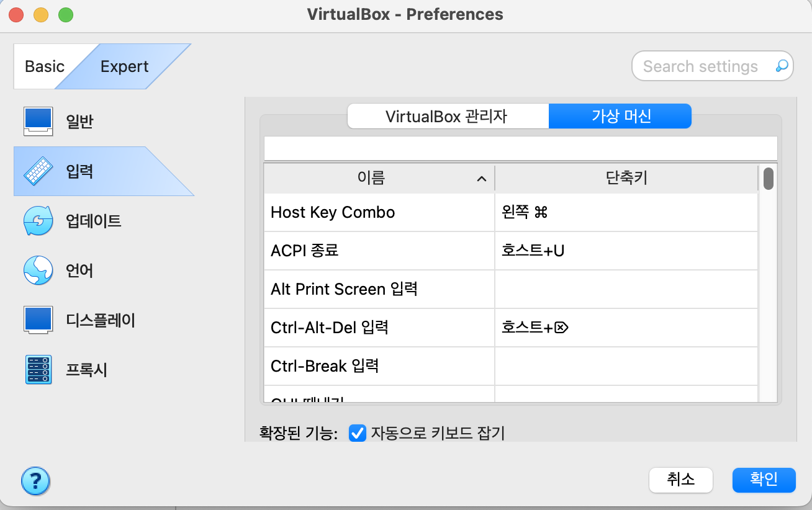Go to 업데이트 refresh icon section
This screenshot has width=812, height=510.
38,221
